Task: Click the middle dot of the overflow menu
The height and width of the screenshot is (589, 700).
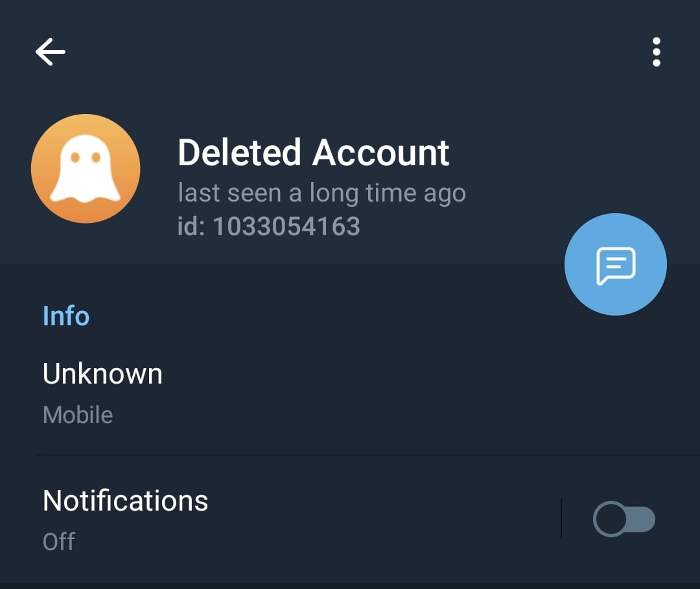Action: 656,52
